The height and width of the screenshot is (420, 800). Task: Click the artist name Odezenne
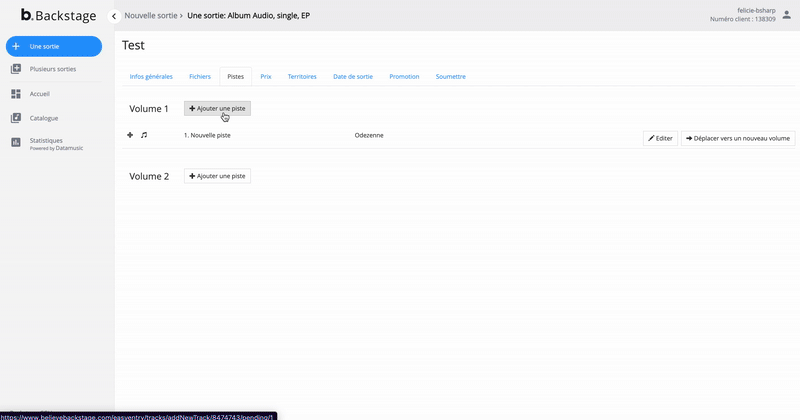coord(369,135)
